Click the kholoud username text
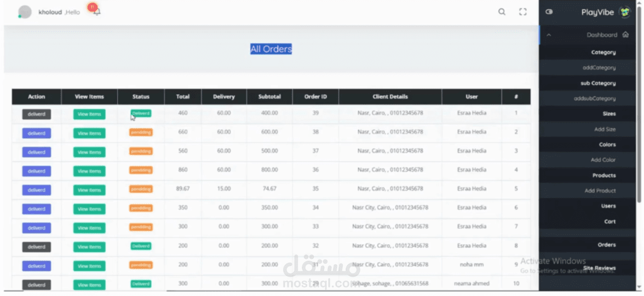This screenshot has width=644, height=296. [x=50, y=13]
